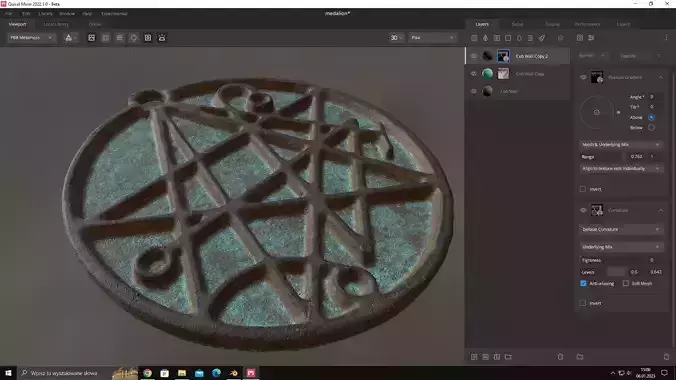Click the mask stack icon in Layers toolbar
The width and height of the screenshot is (676, 380).
530,38
